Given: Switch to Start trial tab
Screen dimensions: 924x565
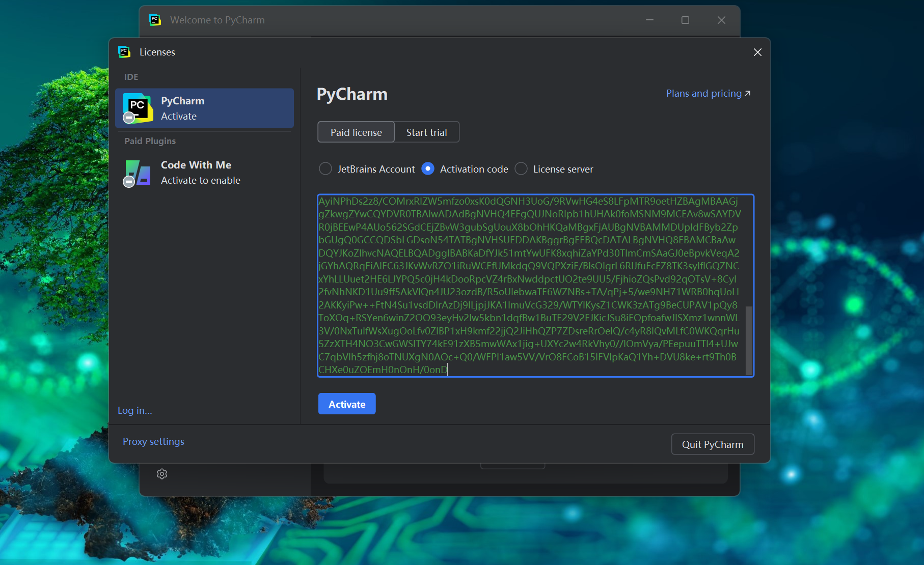Looking at the screenshot, I should (x=427, y=132).
